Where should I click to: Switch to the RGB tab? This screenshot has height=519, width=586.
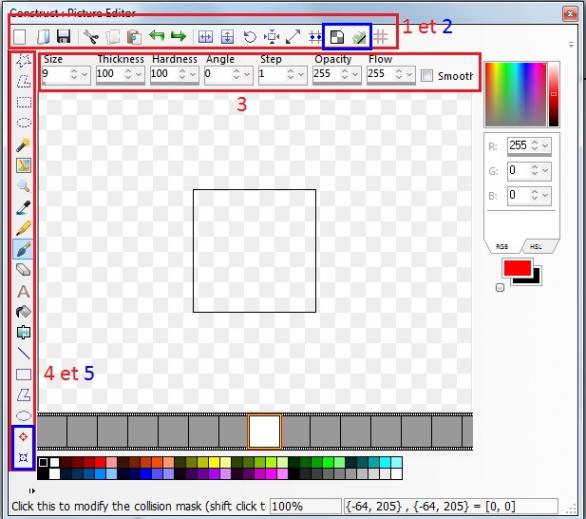(x=502, y=247)
